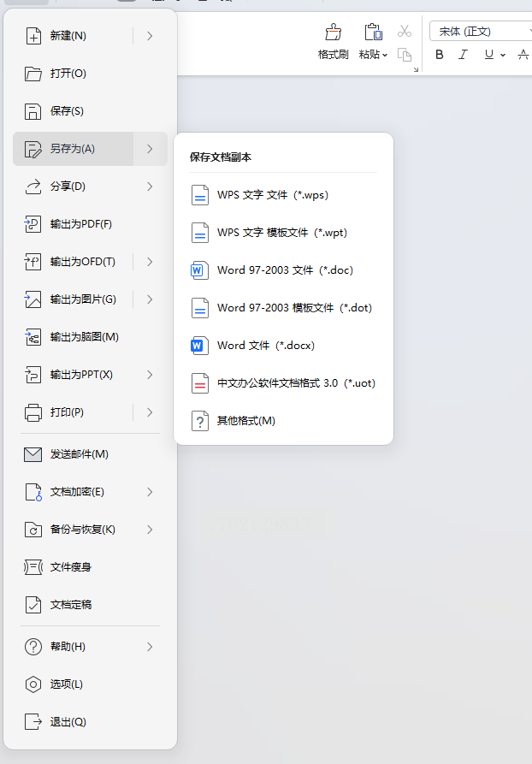
Task: Select the 文件瘦身 menu label
Action: pyautogui.click(x=71, y=567)
